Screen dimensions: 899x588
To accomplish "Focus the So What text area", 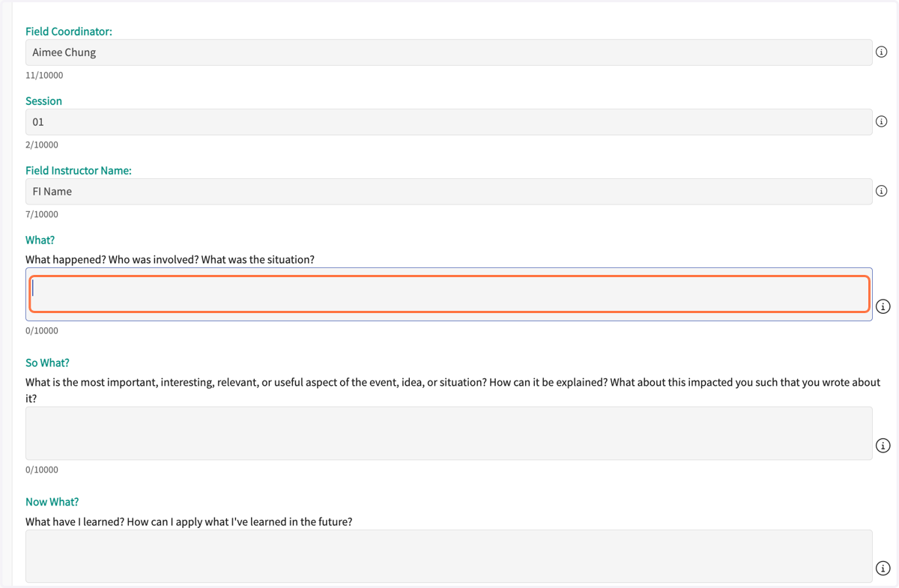I will (x=449, y=433).
